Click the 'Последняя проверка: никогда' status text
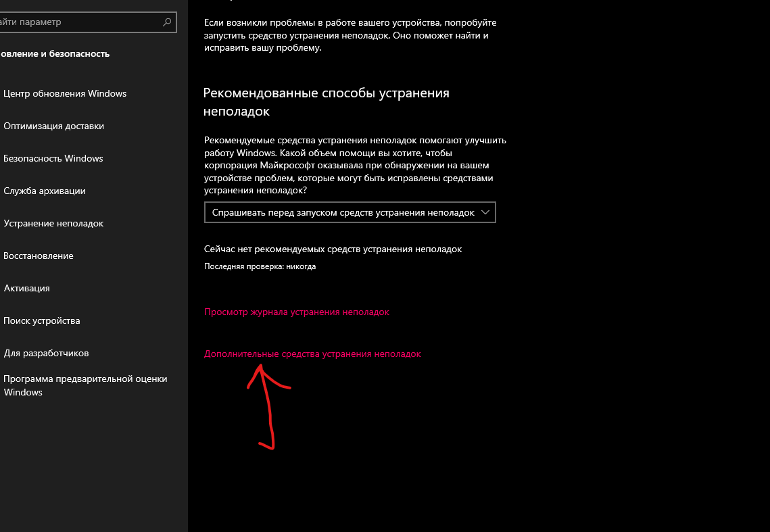The width and height of the screenshot is (770, 532). (260, 266)
